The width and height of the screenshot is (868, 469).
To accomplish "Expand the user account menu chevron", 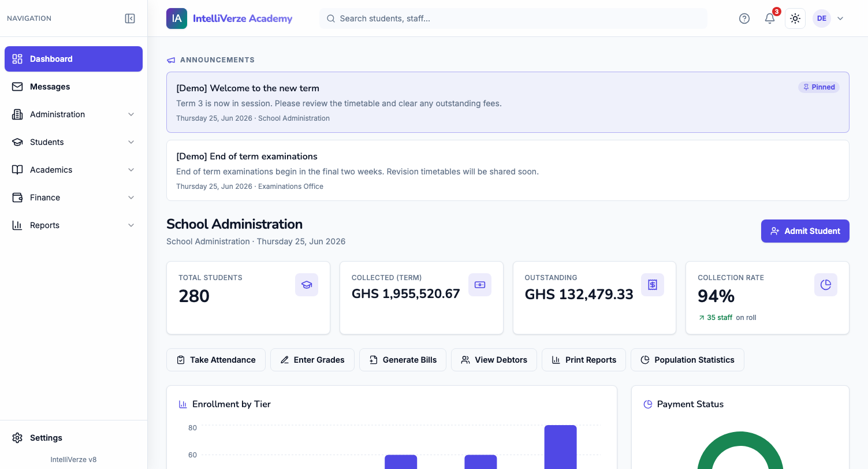I will point(840,18).
